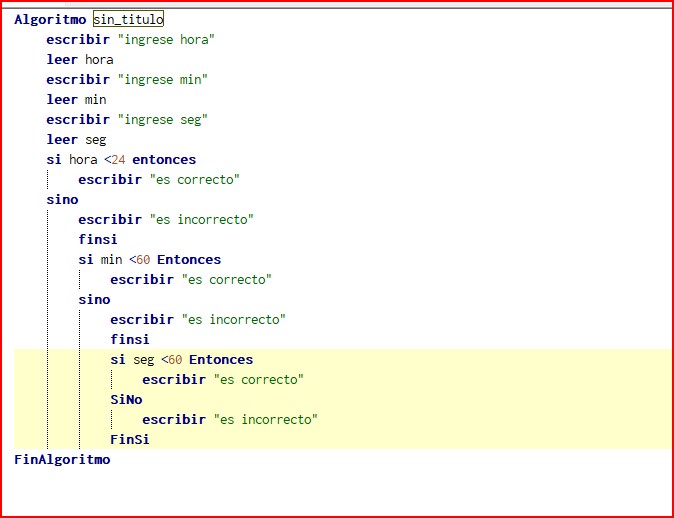Click "es correcto" string below the hora condition
Viewport: 674px width, 518px height.
[194, 179]
